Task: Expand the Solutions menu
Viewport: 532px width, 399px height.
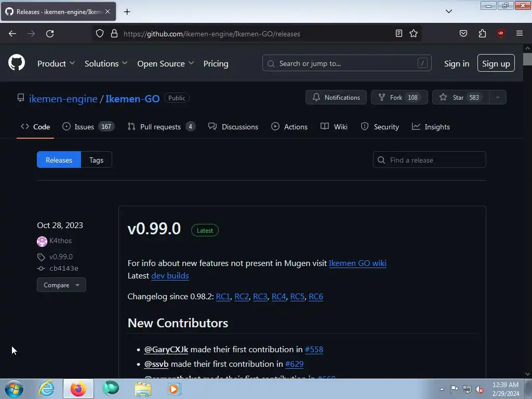Action: coord(106,63)
